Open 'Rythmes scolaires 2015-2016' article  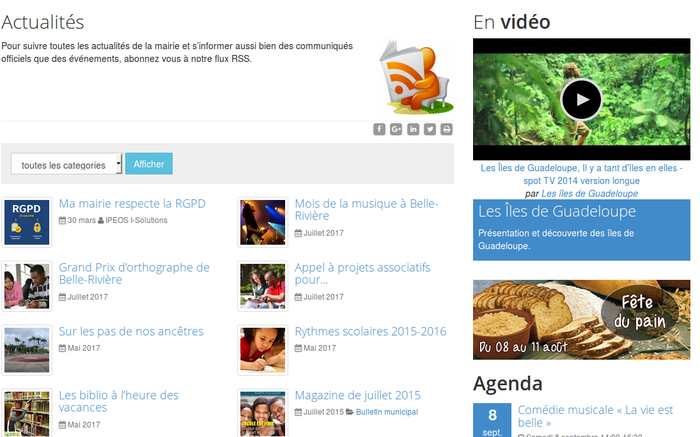coord(370,331)
